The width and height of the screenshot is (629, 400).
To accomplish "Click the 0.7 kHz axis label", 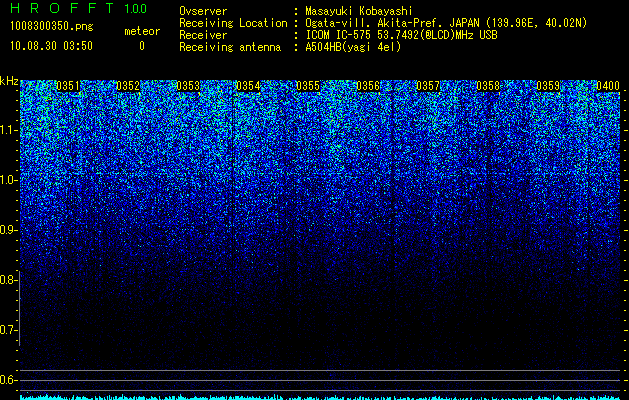I will point(7,330).
